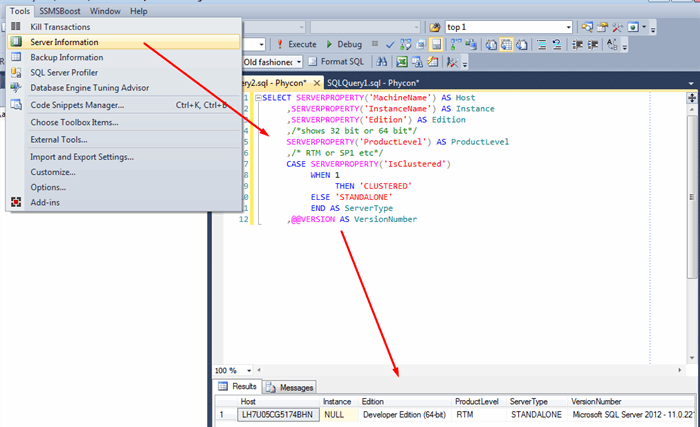Viewport: 700px width, 427px height.
Task: Open top toolbar overflow options arrow
Action: click(653, 29)
